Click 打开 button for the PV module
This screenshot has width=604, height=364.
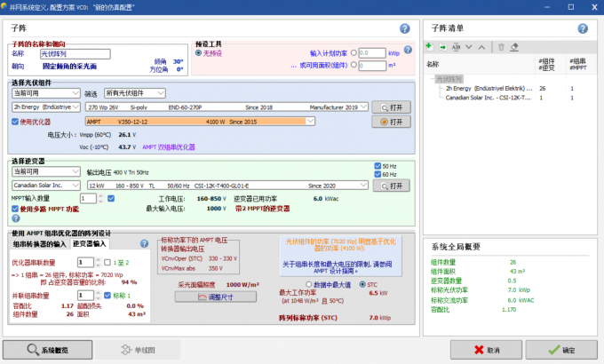392,107
